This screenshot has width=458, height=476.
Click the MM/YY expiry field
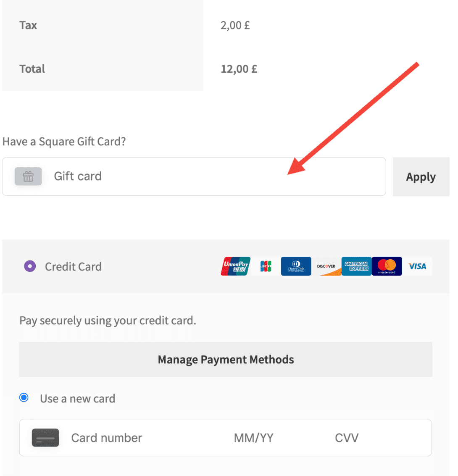(253, 438)
